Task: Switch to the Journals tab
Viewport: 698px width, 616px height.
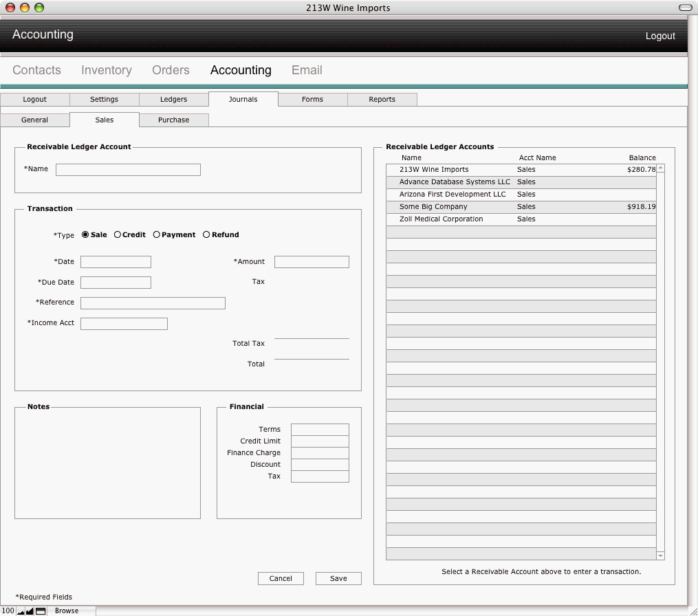Action: [243, 99]
